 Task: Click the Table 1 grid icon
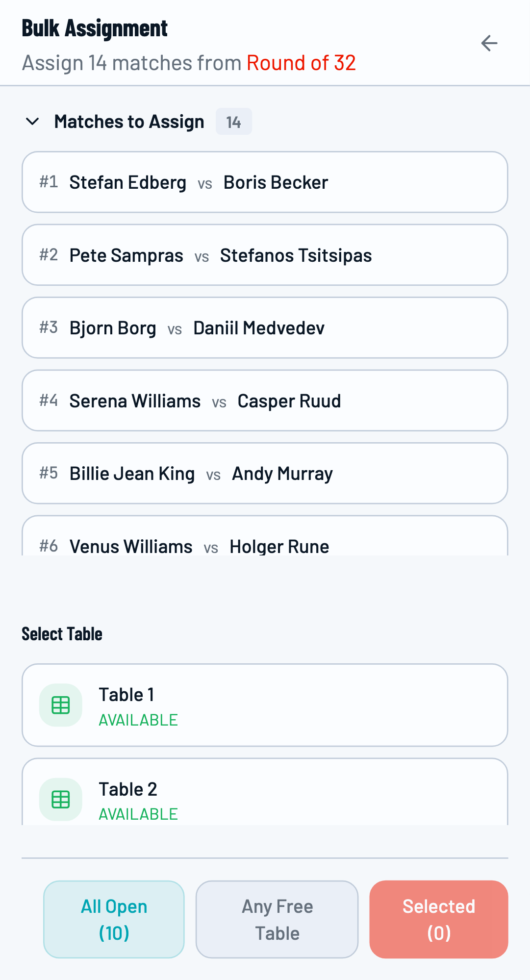(x=61, y=705)
